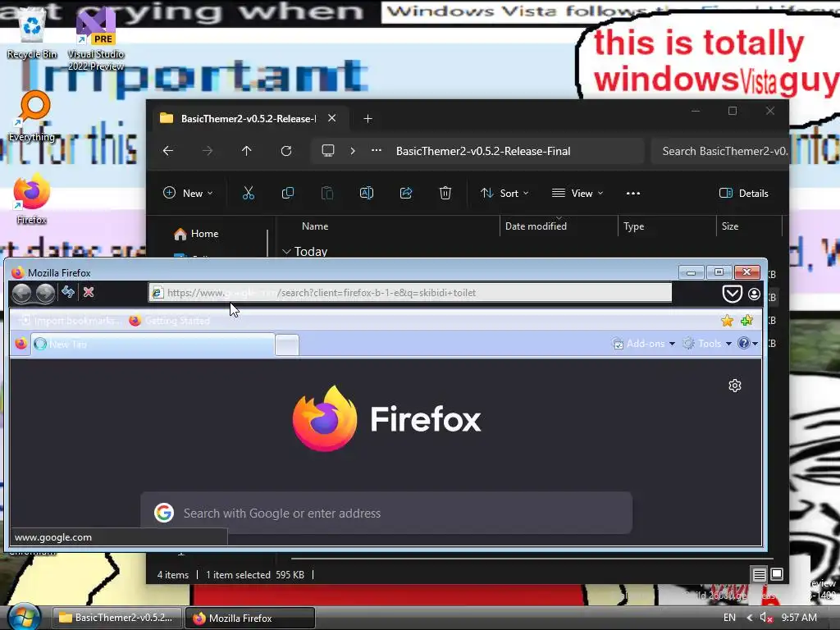Click the Firefox forward navigation button
Screen dimensions: 840x630
[x=45, y=293]
